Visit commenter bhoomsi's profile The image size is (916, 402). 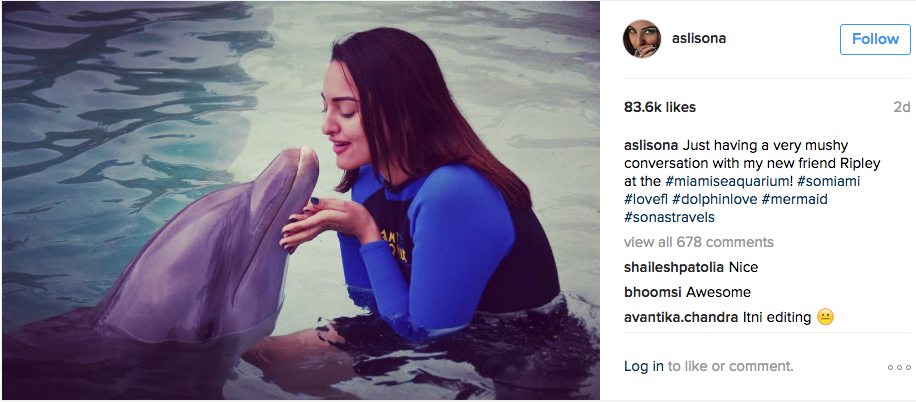coord(653,292)
